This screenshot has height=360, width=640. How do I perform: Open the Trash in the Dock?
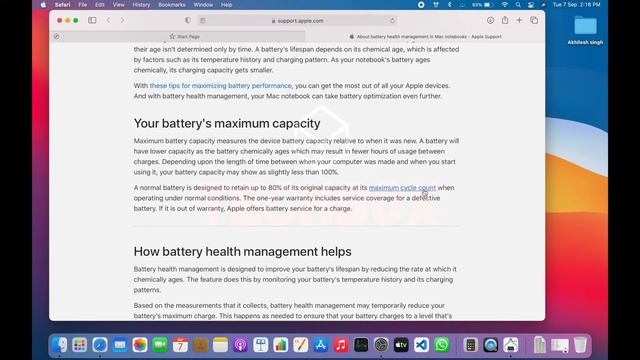pyautogui.click(x=580, y=345)
